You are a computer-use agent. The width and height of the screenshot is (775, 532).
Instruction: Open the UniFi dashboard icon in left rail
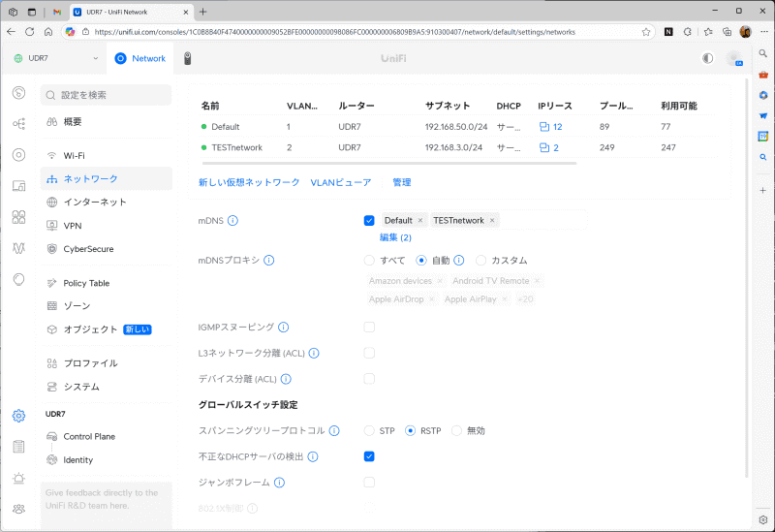tap(18, 92)
